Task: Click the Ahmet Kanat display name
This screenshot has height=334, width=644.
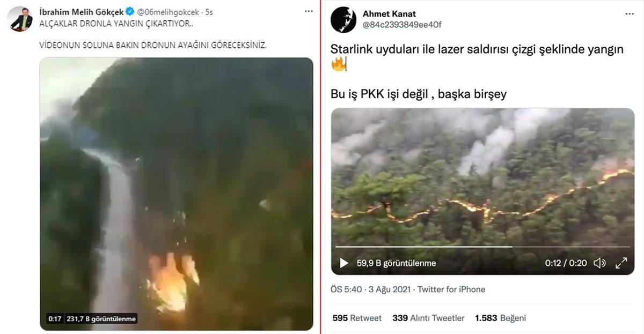Action: (389, 14)
